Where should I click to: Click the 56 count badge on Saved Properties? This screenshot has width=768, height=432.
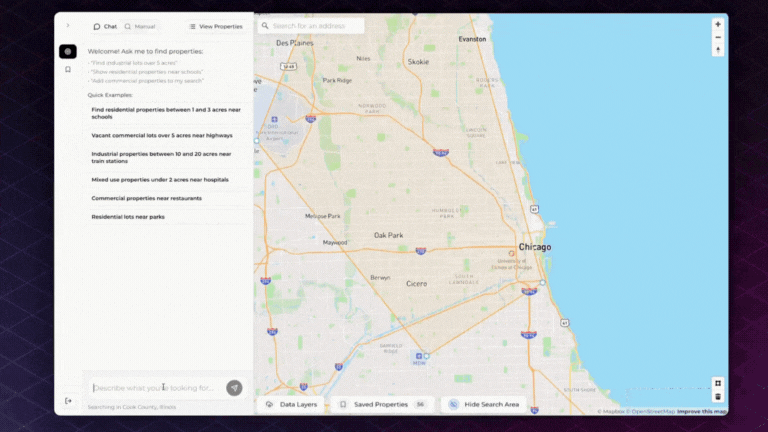point(420,405)
